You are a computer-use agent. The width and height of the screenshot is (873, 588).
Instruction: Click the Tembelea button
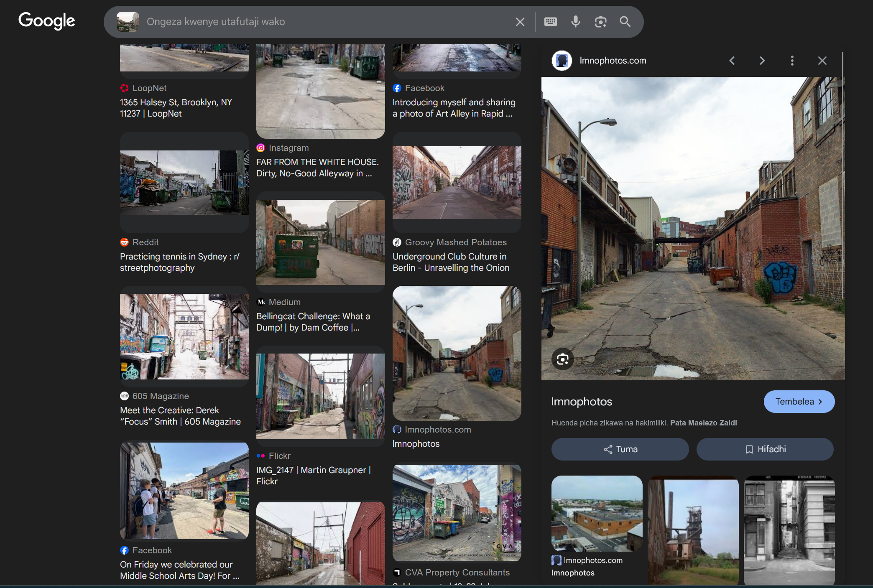coord(799,402)
